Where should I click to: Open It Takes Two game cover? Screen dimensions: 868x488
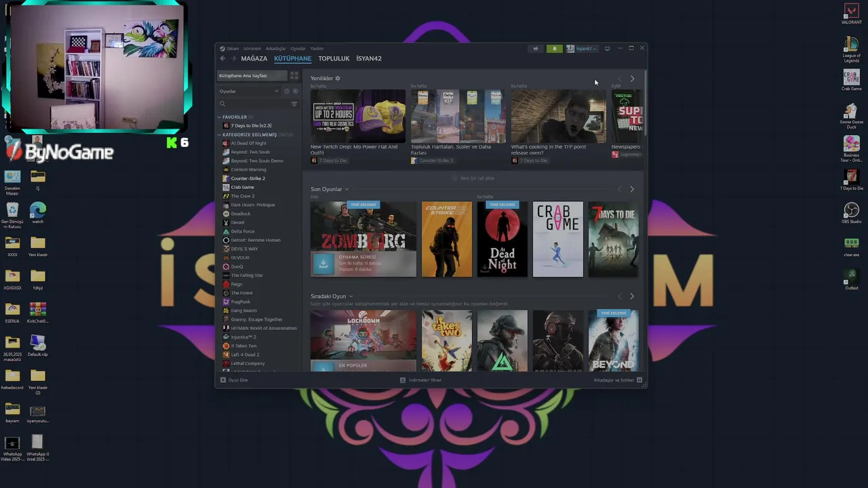(x=447, y=340)
